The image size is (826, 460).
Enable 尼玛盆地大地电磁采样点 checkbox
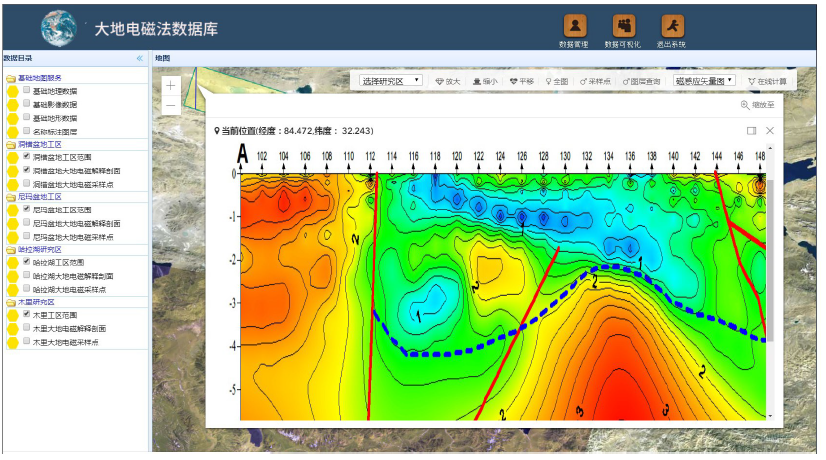tap(26, 236)
